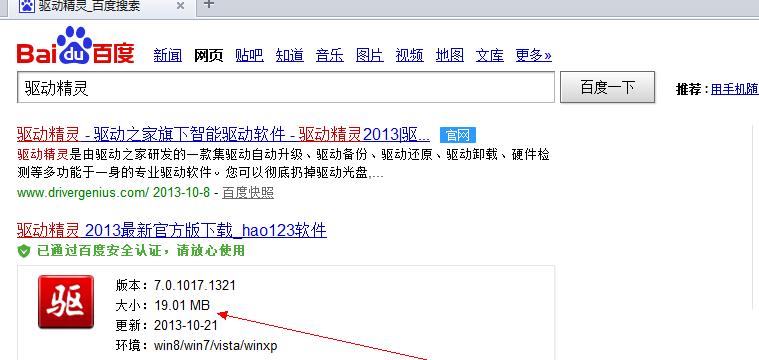The image size is (759, 360).
Task: Click the 官网 badge
Action: coord(458,135)
